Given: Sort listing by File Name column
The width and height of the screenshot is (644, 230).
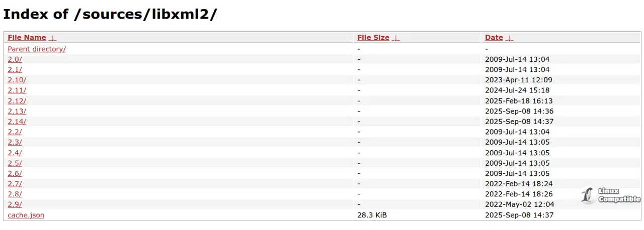Looking at the screenshot, I should tap(27, 38).
